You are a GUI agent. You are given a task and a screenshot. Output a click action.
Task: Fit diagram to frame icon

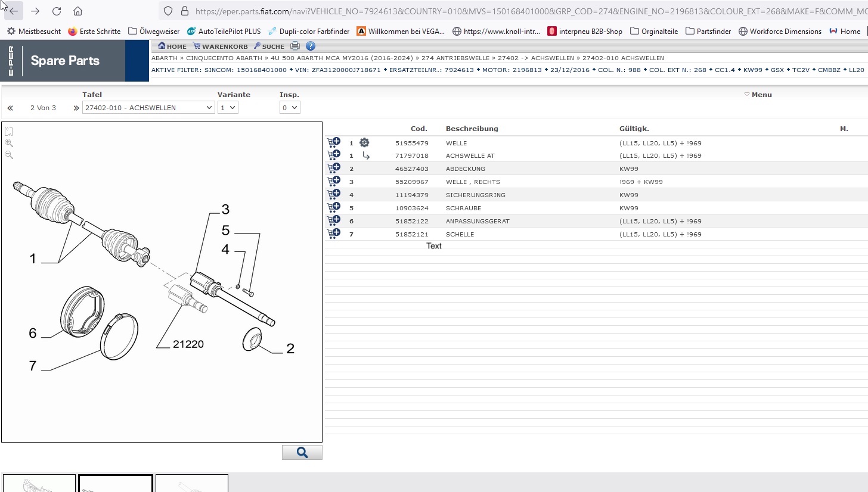coord(9,132)
